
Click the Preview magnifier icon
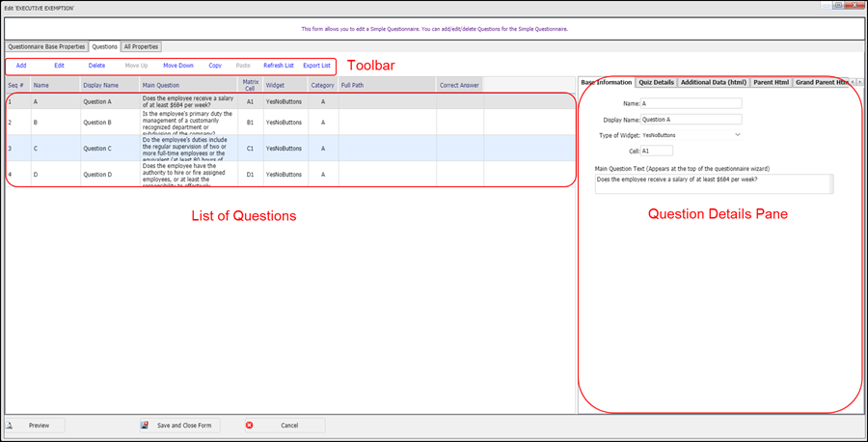(x=9, y=426)
